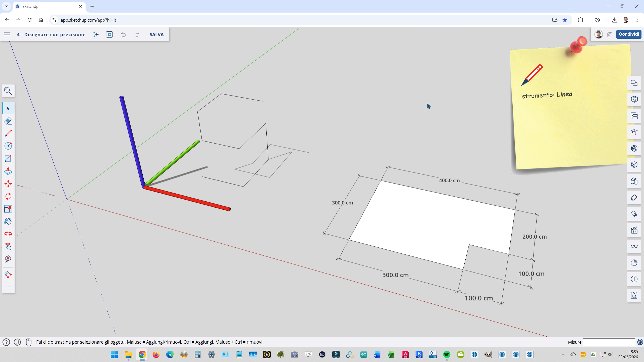
Task: Open the Search magnifier tool
Action: click(8, 91)
